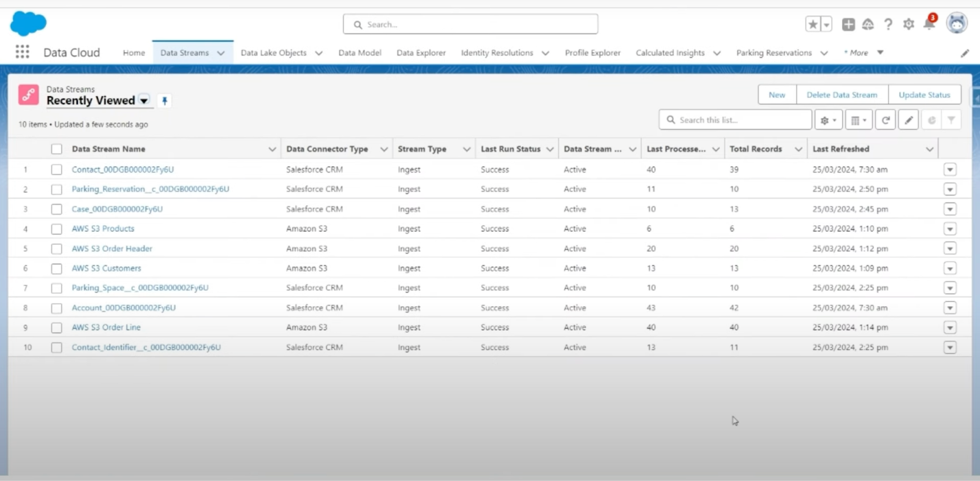The height and width of the screenshot is (481, 980).
Task: Open the Setup gear icon
Action: click(x=908, y=24)
